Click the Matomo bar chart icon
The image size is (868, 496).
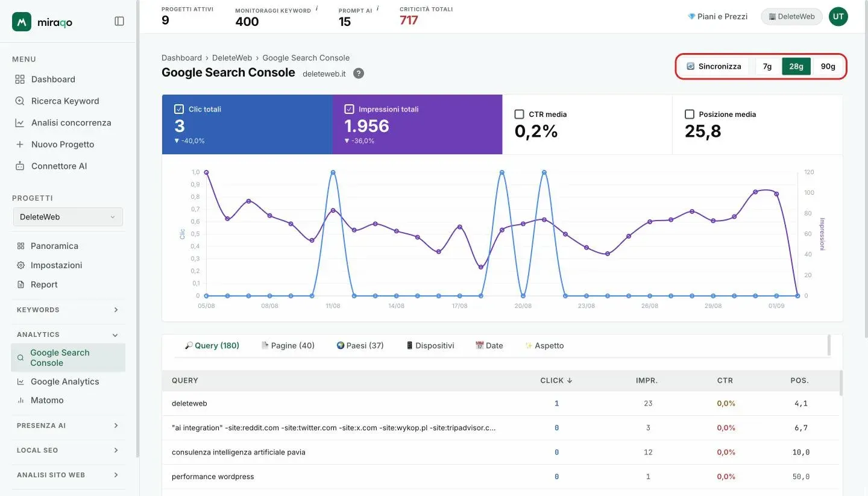tap(20, 400)
